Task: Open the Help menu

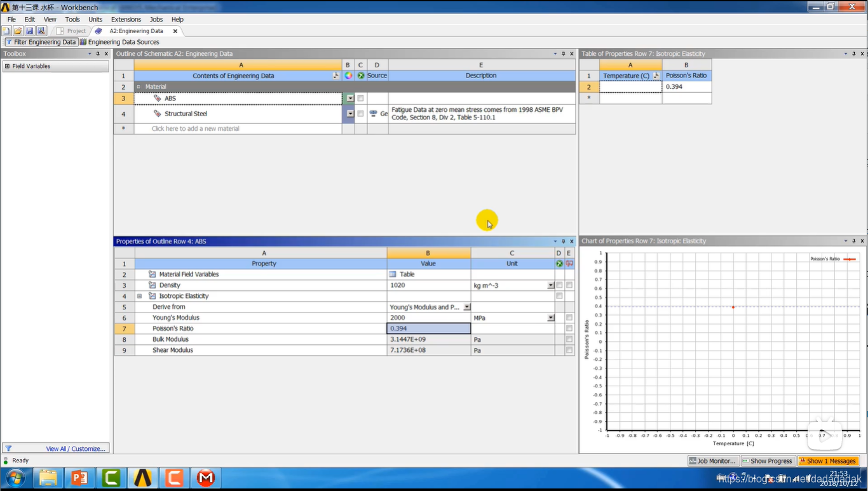Action: coord(177,20)
